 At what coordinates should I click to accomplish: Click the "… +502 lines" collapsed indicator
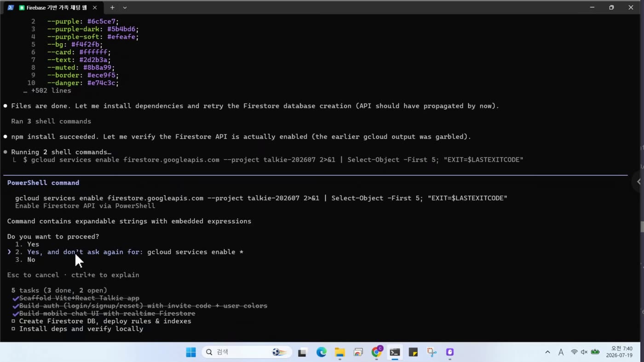point(47,91)
